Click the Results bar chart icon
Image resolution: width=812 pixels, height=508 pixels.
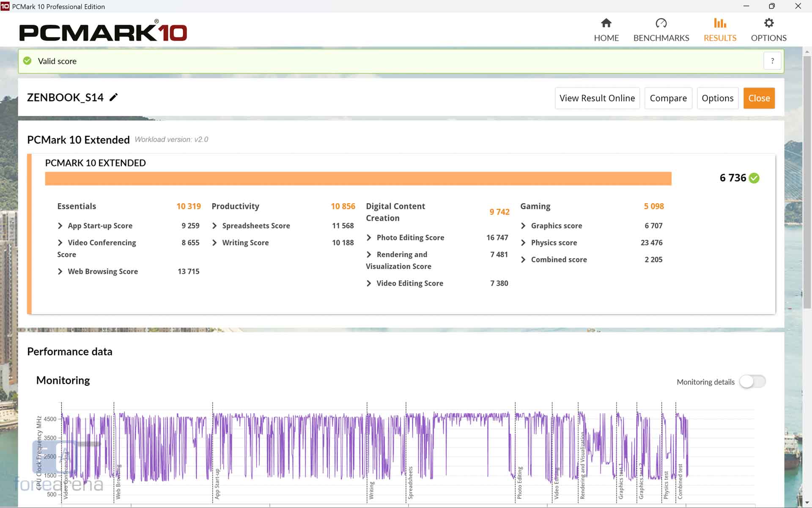point(720,23)
